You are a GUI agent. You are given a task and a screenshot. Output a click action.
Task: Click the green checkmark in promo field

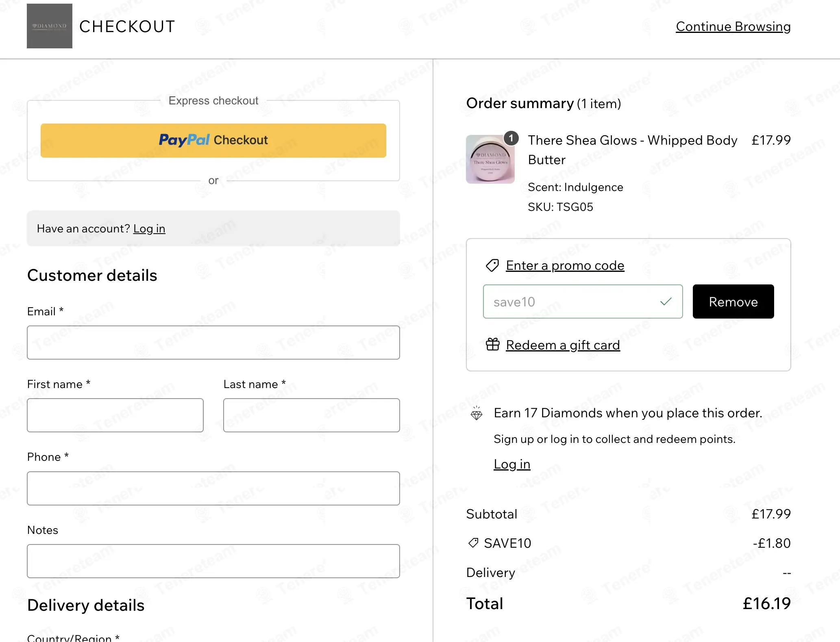[x=666, y=301]
